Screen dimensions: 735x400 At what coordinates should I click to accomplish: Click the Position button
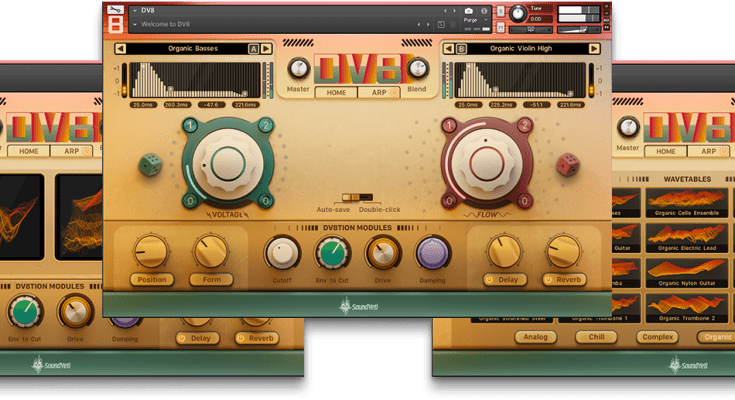coord(153,280)
